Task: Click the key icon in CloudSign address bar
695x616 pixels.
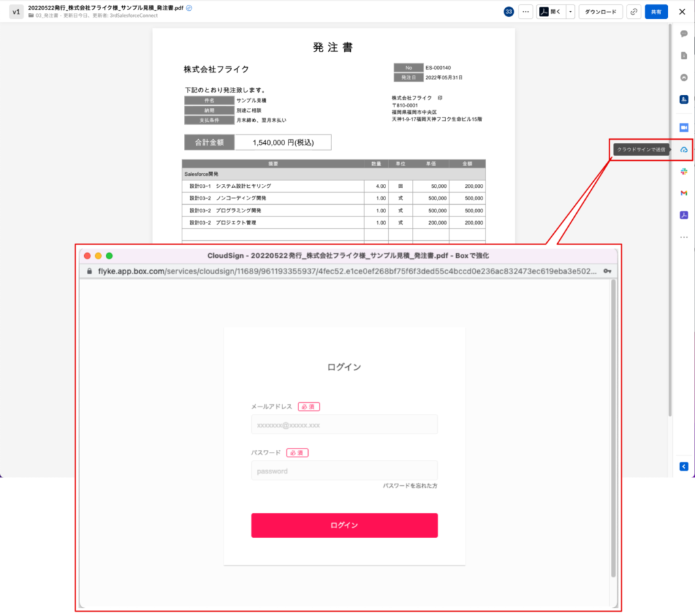Action: [x=607, y=271]
